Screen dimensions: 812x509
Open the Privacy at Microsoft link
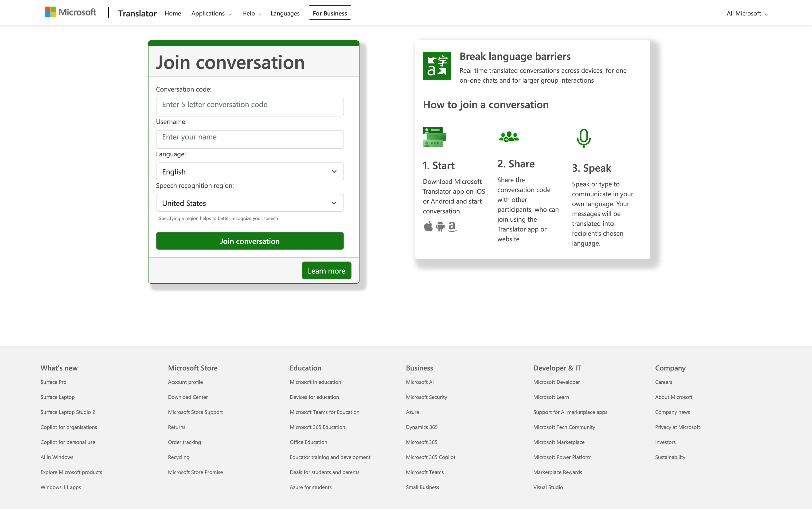coord(678,427)
